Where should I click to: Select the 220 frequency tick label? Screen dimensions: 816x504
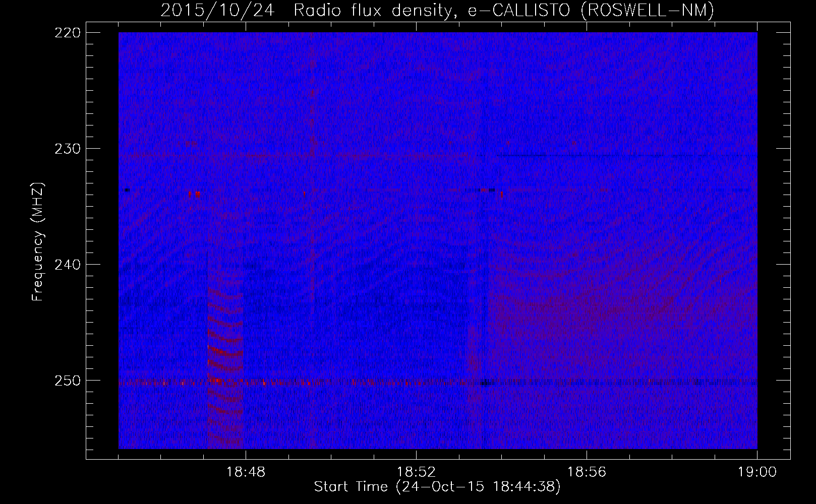click(x=67, y=33)
